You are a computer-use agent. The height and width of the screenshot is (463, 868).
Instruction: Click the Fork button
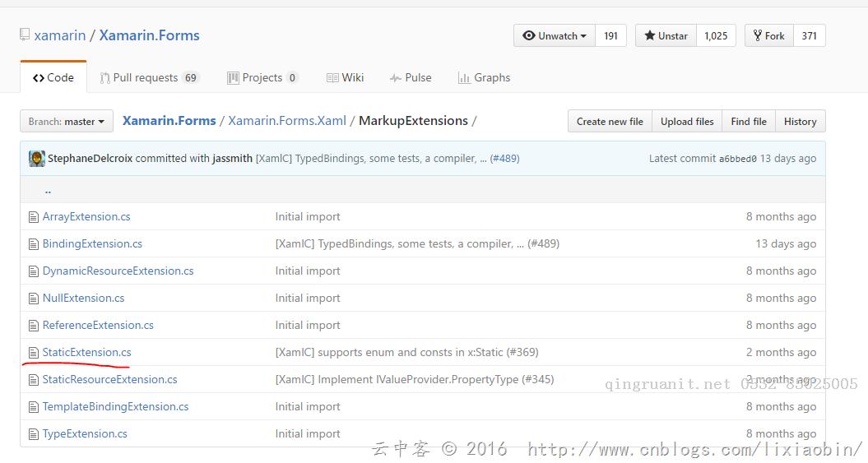click(769, 35)
